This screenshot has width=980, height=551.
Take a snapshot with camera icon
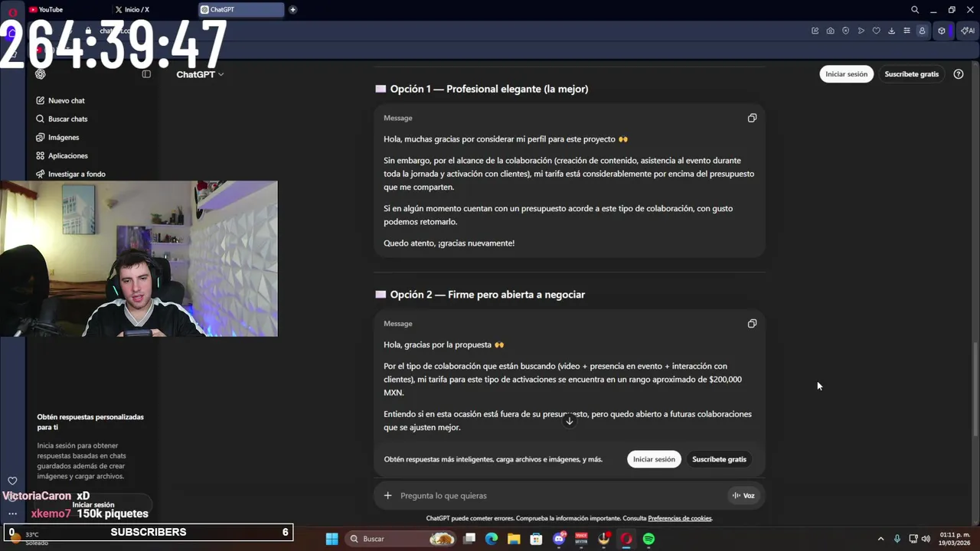tap(830, 31)
